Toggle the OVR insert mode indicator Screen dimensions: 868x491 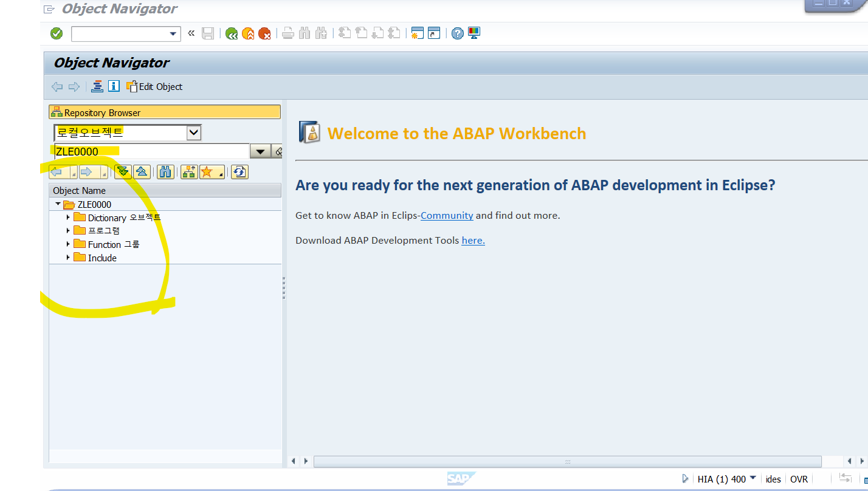point(799,479)
